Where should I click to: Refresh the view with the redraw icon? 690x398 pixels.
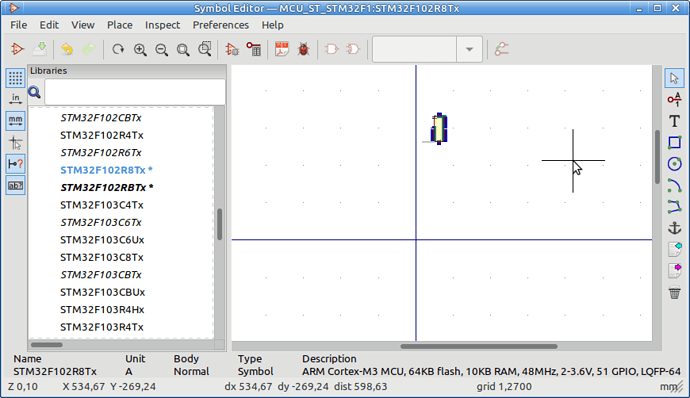118,49
